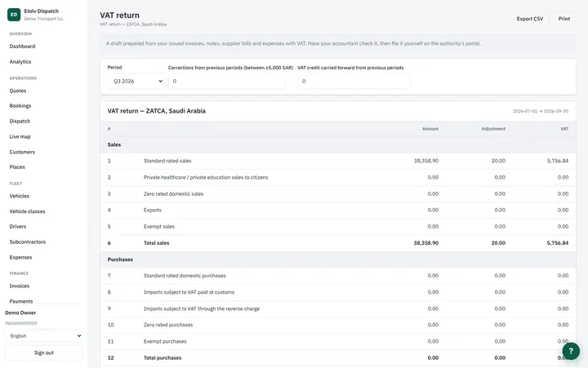Click the 38,358.90 amount for Standard rated sales
Image resolution: width=588 pixels, height=368 pixels.
coord(426,161)
